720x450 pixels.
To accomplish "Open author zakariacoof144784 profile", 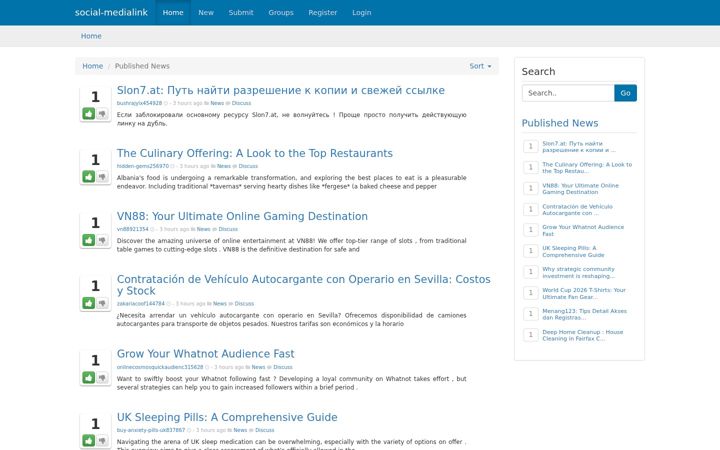I will click(141, 304).
